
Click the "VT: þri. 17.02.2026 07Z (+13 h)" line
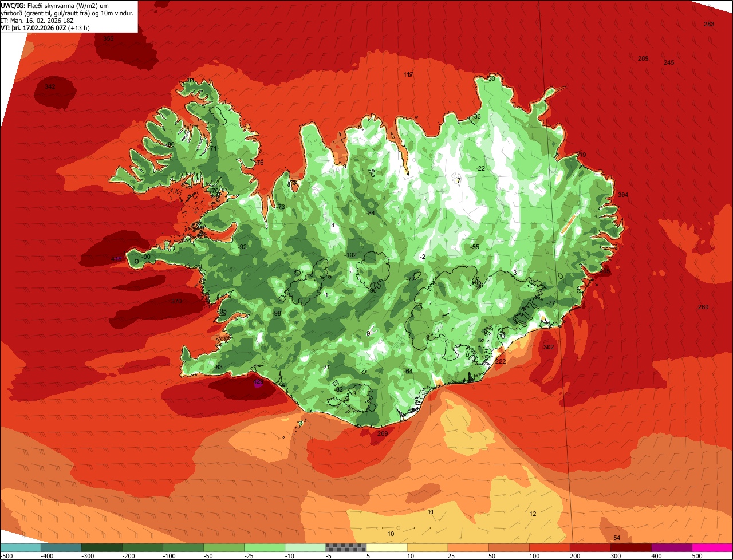[x=46, y=27]
